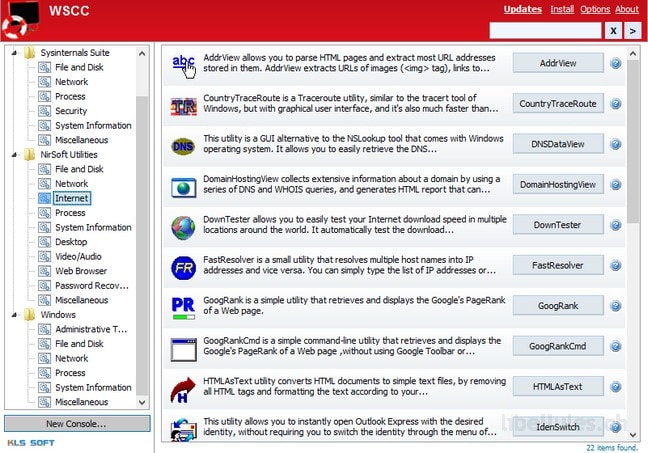Open help for GoogRankCmd

coord(615,346)
